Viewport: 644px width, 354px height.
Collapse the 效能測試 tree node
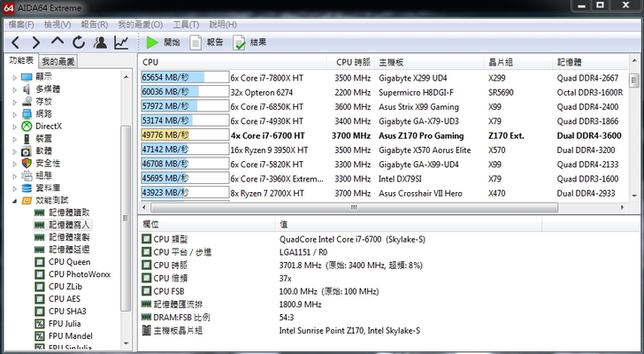(15, 200)
